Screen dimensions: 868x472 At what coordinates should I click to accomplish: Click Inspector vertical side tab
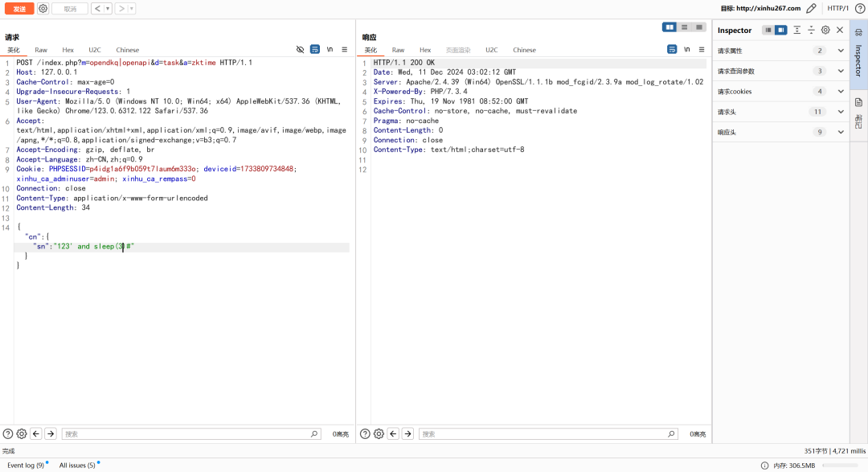tap(858, 54)
